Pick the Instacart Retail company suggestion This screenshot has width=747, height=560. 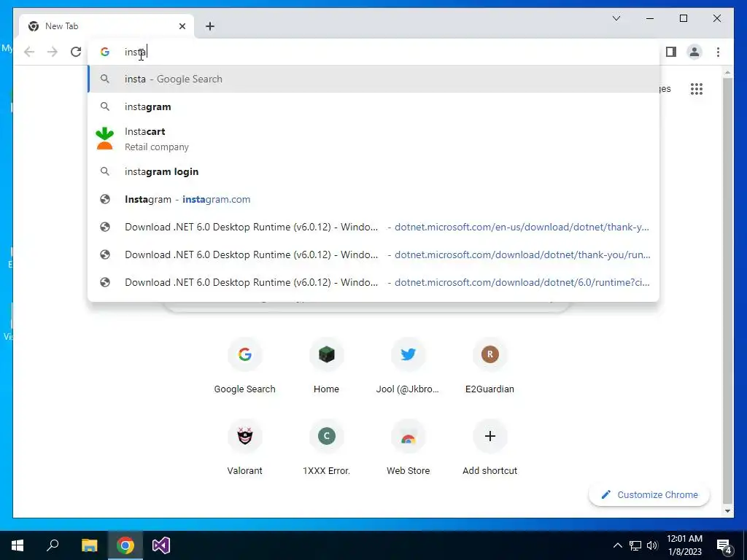[x=373, y=139]
